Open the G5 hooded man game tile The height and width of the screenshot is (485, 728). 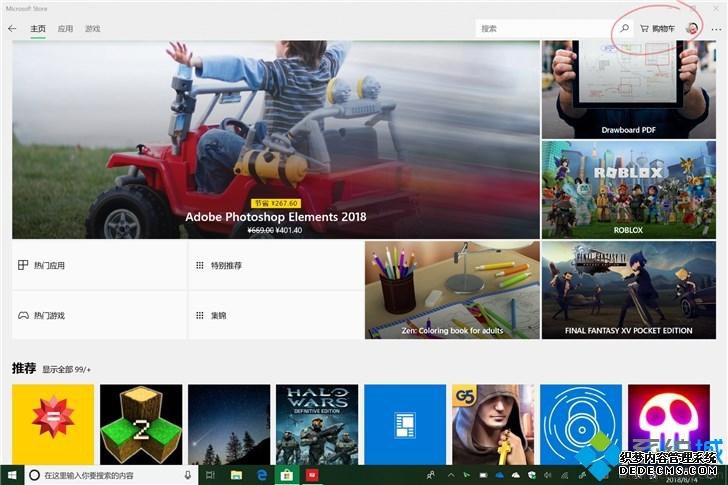click(493, 424)
